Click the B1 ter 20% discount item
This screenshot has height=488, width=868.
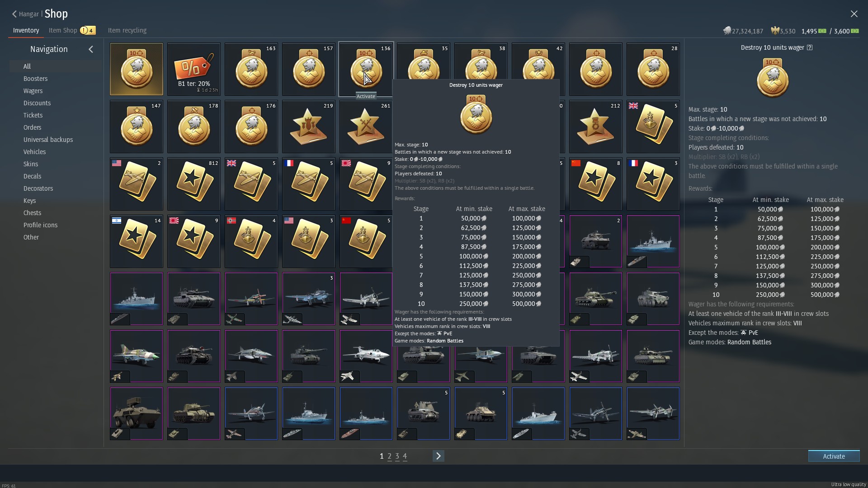tap(193, 69)
